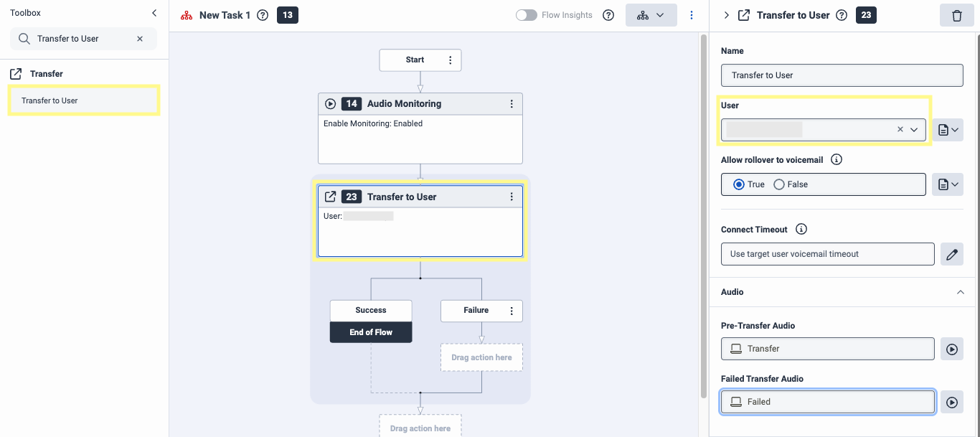Collapse the Toolbox panel
The image size is (980, 437).
pos(154,13)
